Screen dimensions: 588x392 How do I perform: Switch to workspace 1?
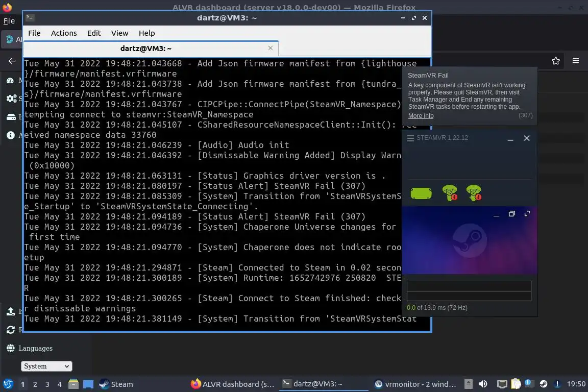point(23,384)
